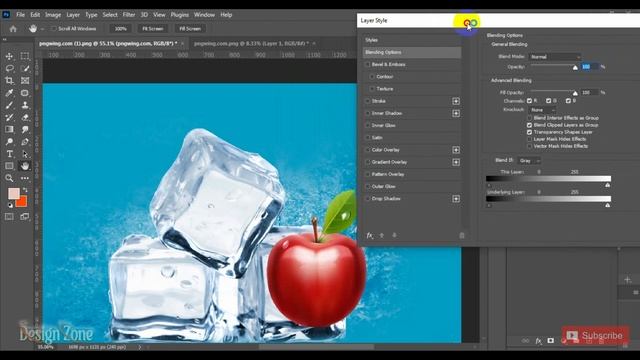The width and height of the screenshot is (640, 360).
Task: Open the Image menu
Action: 53,15
